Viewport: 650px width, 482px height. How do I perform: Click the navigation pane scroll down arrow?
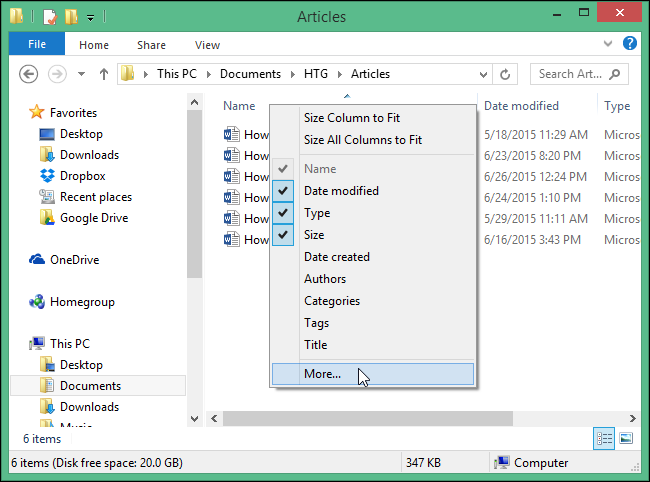tap(194, 419)
